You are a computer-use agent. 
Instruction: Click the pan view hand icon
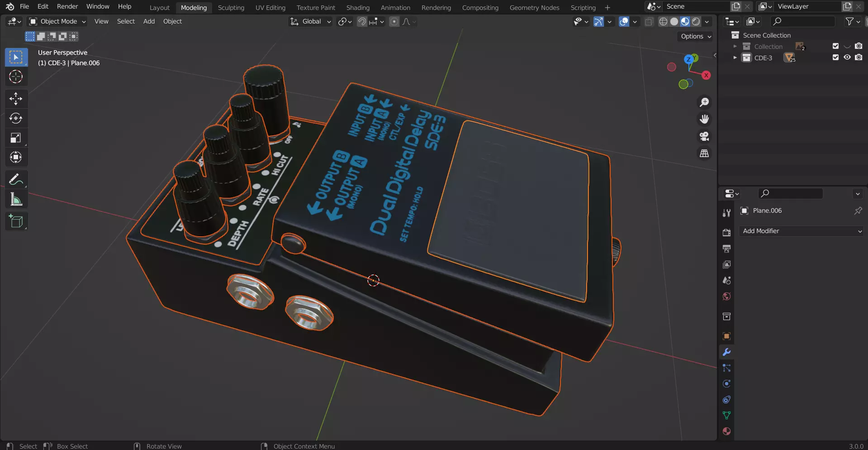click(x=704, y=119)
